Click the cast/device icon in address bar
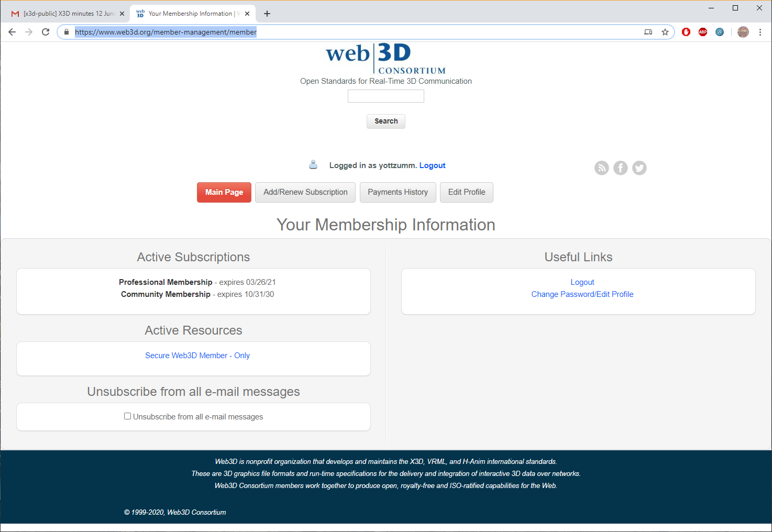Screen dimensions: 772x532 coord(648,32)
